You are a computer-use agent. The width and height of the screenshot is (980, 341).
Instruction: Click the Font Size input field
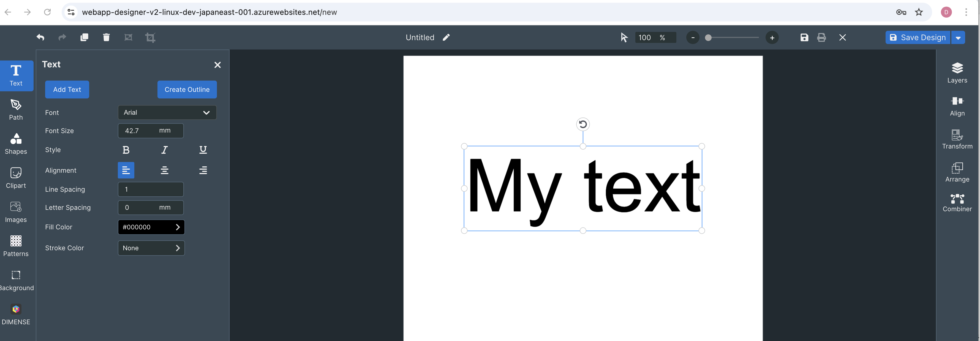tap(151, 130)
